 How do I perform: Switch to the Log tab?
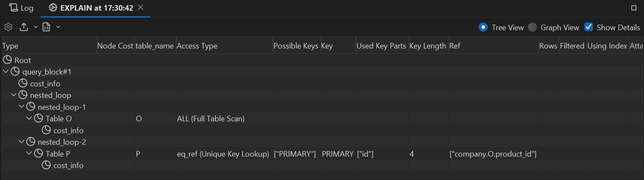21,8
